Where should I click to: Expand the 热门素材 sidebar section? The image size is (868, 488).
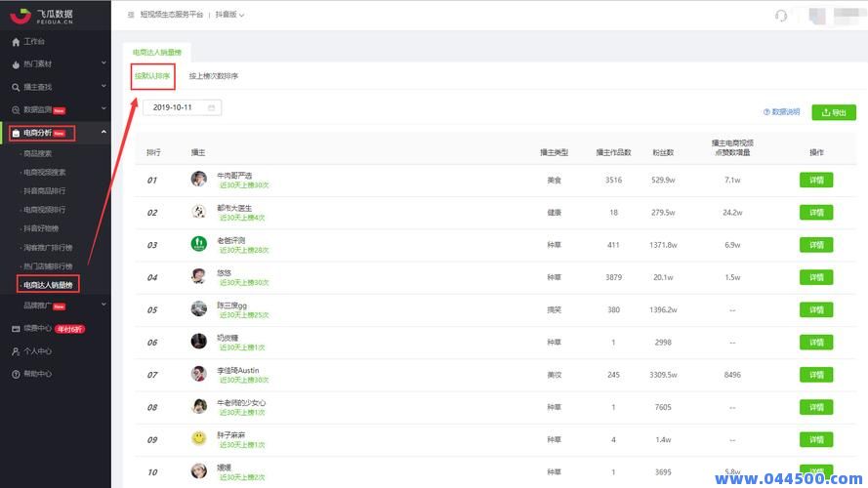(104, 64)
